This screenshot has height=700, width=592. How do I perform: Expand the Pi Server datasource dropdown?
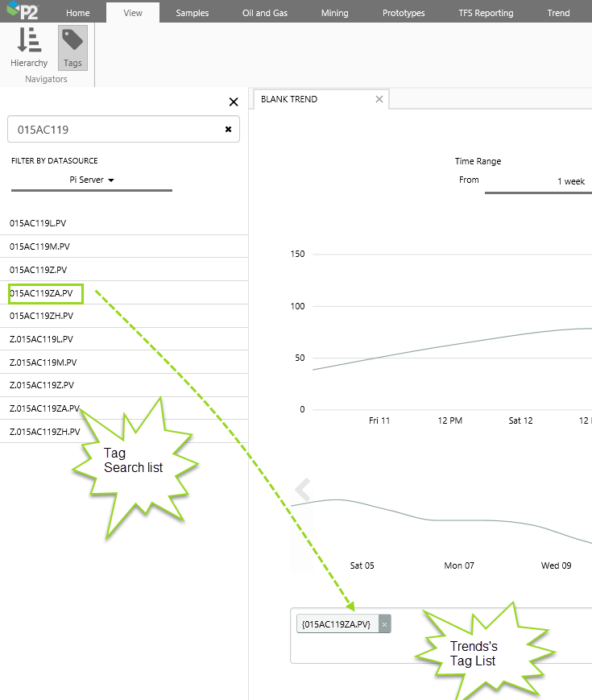[92, 180]
